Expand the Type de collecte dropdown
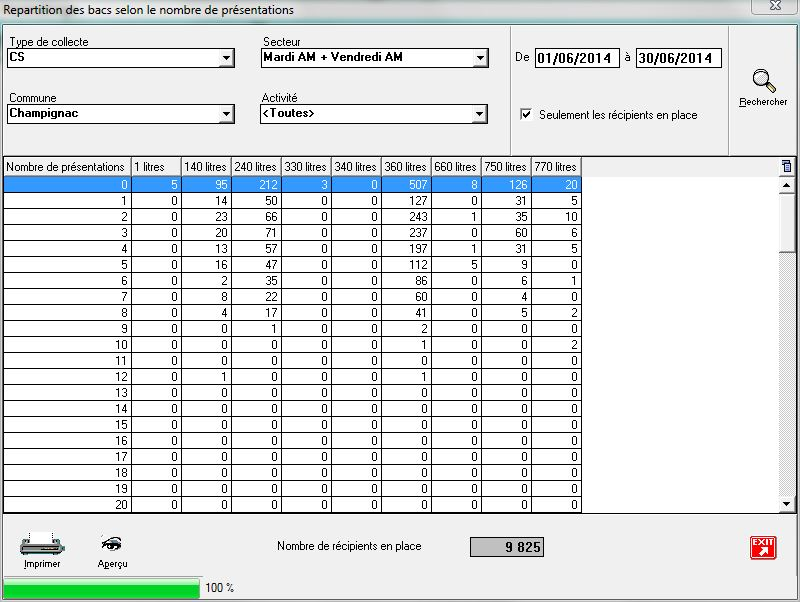800x602 pixels. 227,59
